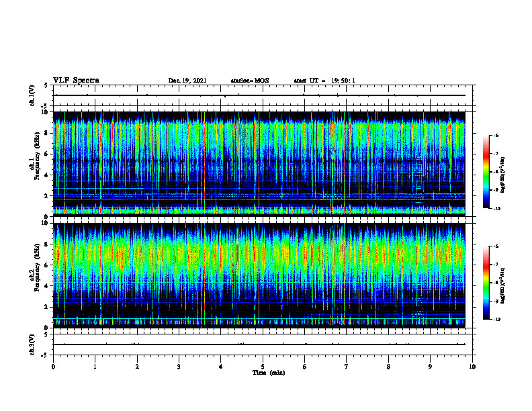Screen dimensions: 532x411
Task: Select the date 'Dec. 19, 2021' in header
Action: click(187, 81)
